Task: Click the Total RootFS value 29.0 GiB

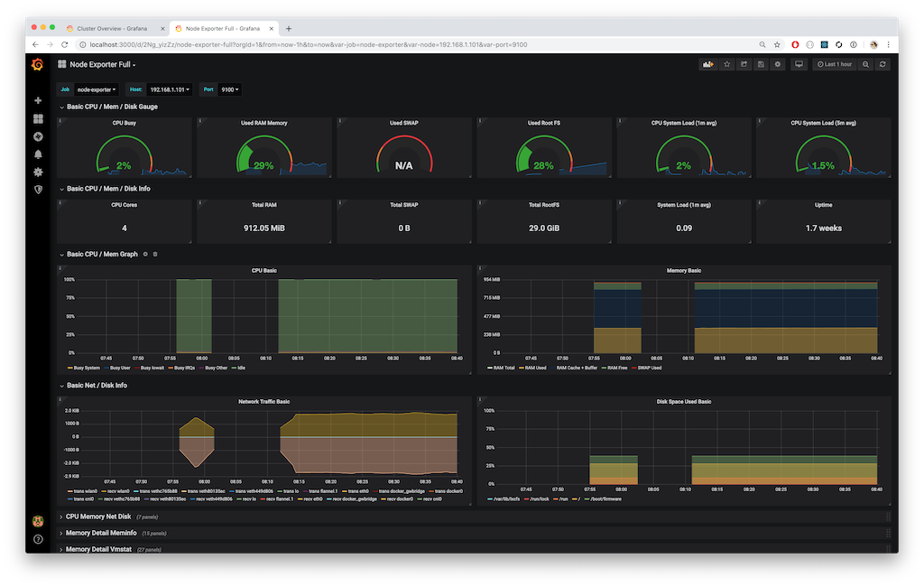Action: pos(544,228)
